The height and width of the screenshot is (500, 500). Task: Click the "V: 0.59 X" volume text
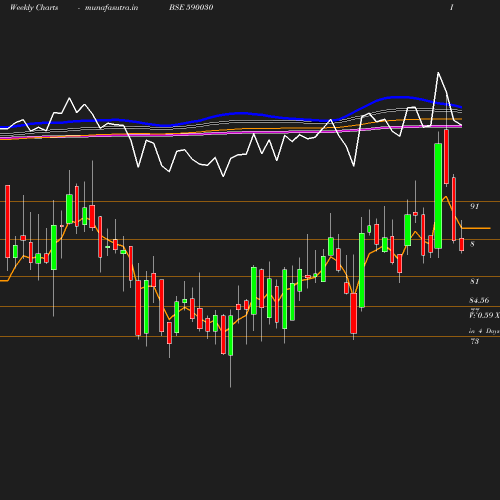point(484,315)
